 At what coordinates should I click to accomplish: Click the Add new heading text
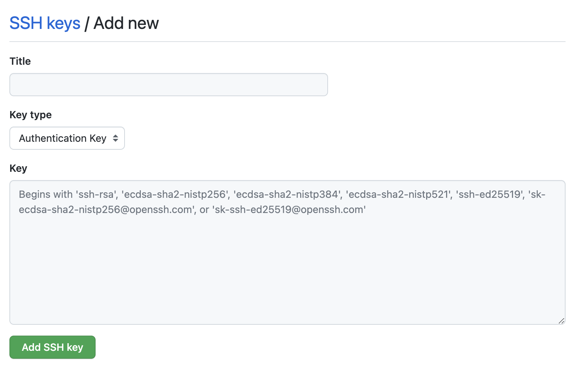(126, 24)
